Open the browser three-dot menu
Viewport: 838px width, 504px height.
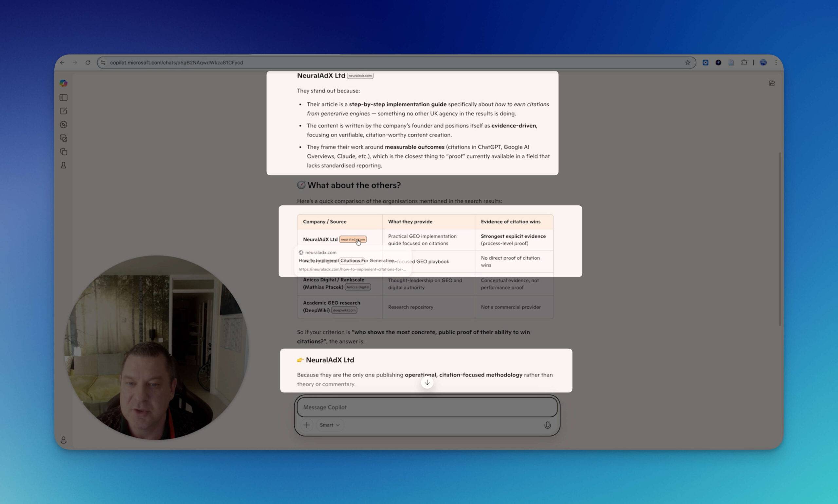776,62
